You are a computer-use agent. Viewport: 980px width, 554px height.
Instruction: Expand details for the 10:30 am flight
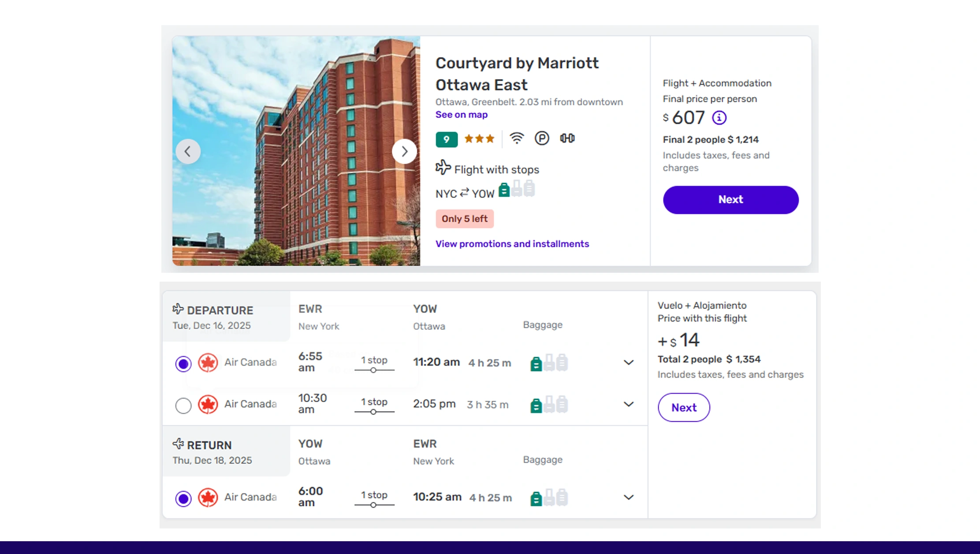click(629, 404)
